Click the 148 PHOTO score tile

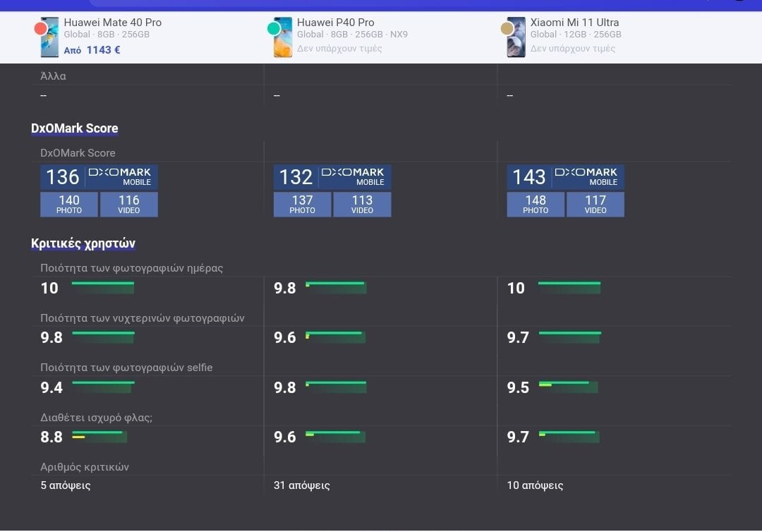click(536, 204)
